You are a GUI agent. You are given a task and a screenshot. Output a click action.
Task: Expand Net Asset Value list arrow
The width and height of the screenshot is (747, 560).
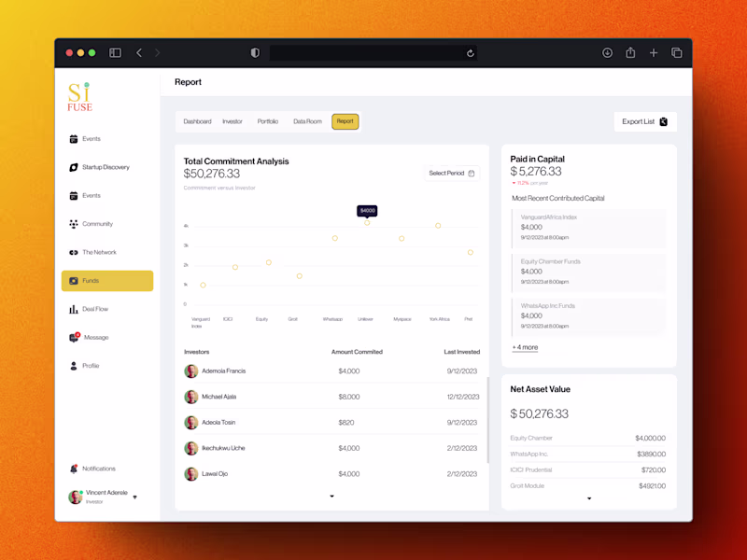point(589,498)
